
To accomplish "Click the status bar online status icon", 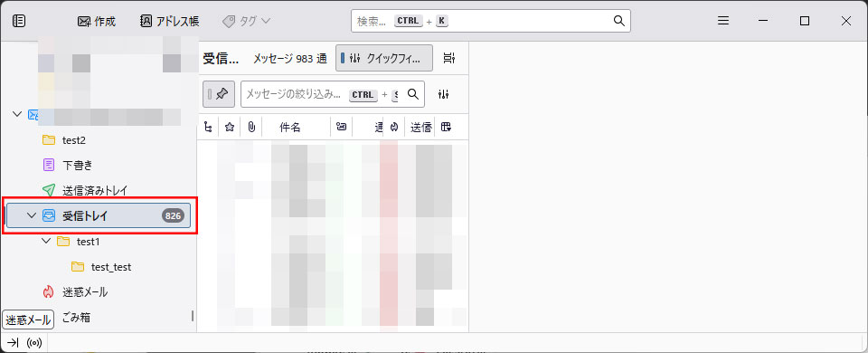I will click(34, 343).
